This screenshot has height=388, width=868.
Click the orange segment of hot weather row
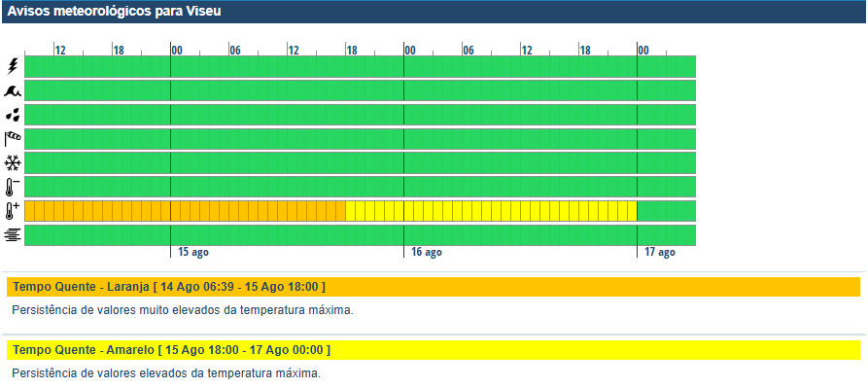tap(185, 211)
